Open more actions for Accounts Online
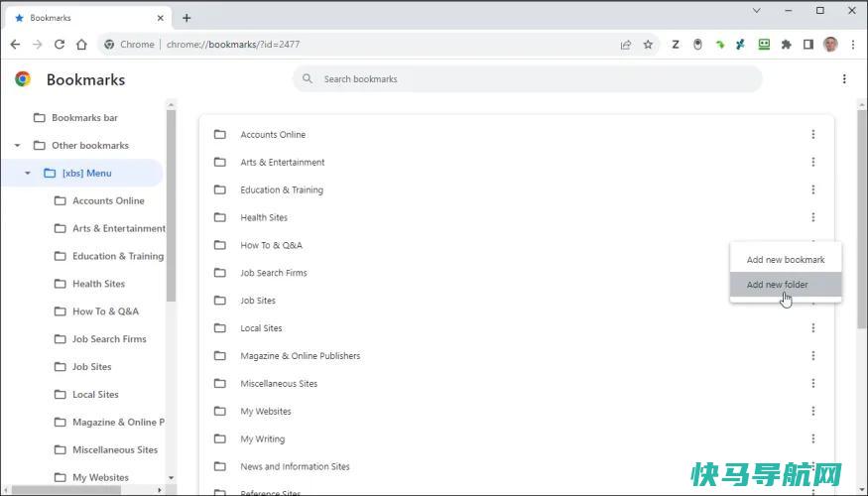 click(813, 135)
